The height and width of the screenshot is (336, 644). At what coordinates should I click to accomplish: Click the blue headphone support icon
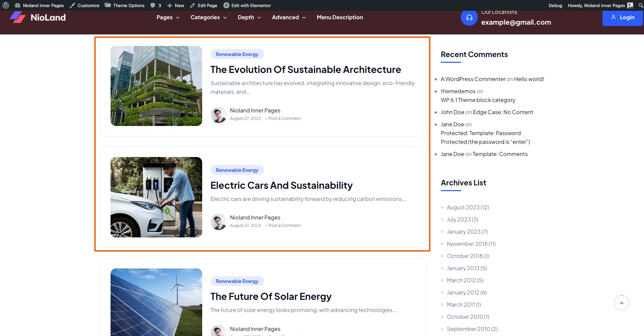point(469,18)
